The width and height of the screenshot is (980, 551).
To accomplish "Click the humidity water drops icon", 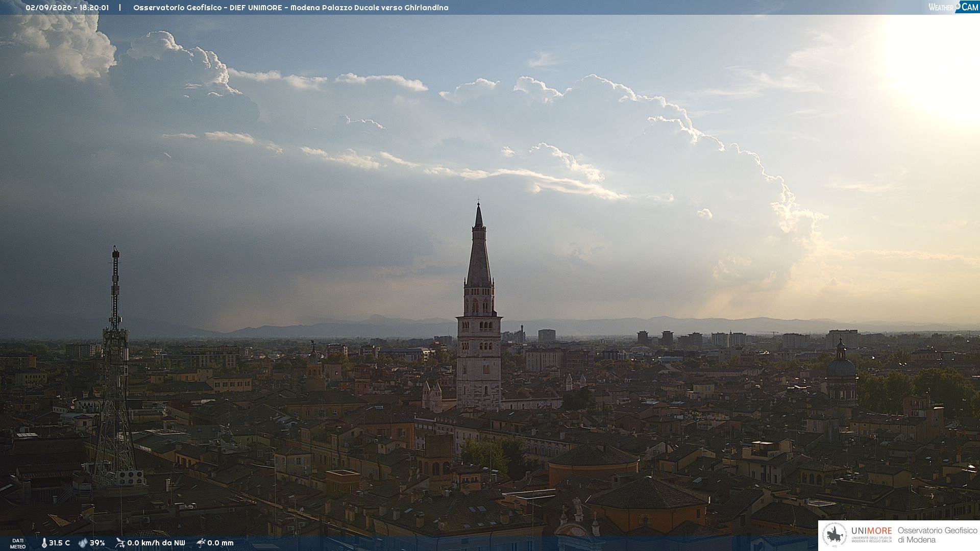I will coord(83,543).
